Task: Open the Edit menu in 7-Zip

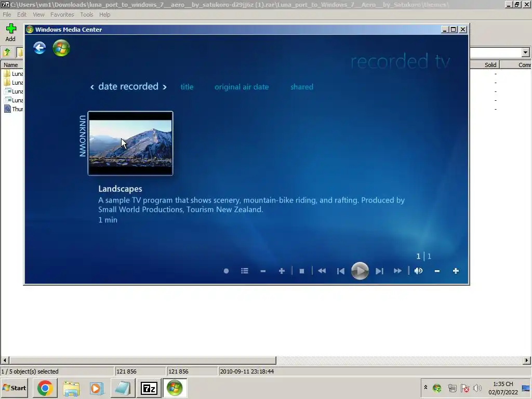Action: [x=22, y=15]
